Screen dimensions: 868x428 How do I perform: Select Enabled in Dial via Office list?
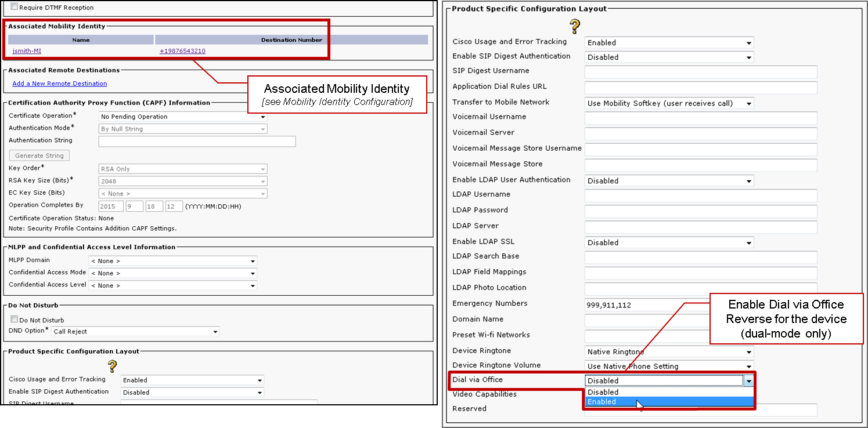pyautogui.click(x=669, y=401)
